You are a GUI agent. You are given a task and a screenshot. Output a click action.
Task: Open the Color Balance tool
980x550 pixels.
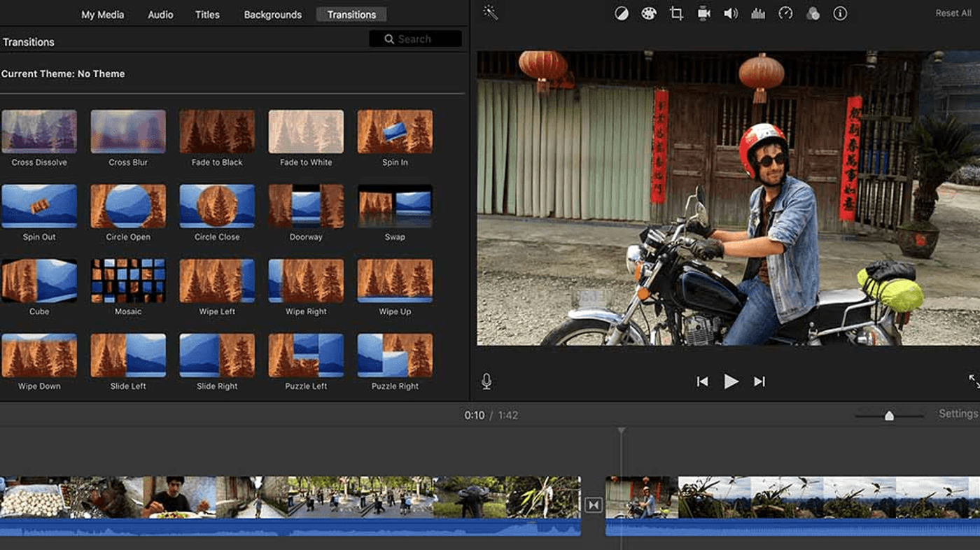point(621,13)
